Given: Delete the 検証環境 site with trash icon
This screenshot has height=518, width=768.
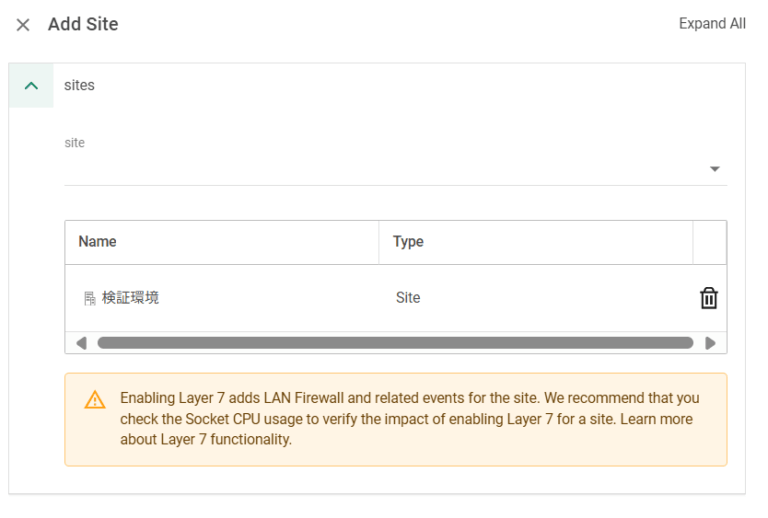Looking at the screenshot, I should 708,298.
